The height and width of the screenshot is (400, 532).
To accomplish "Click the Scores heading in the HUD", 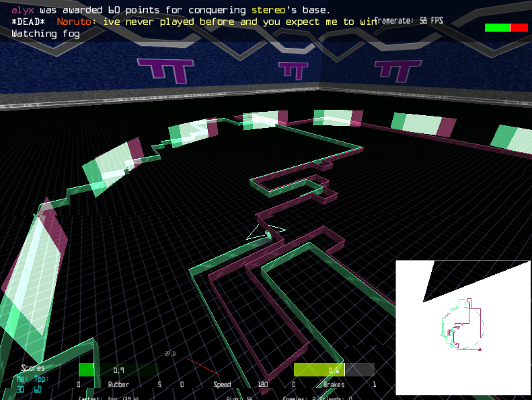I will pos(33,368).
